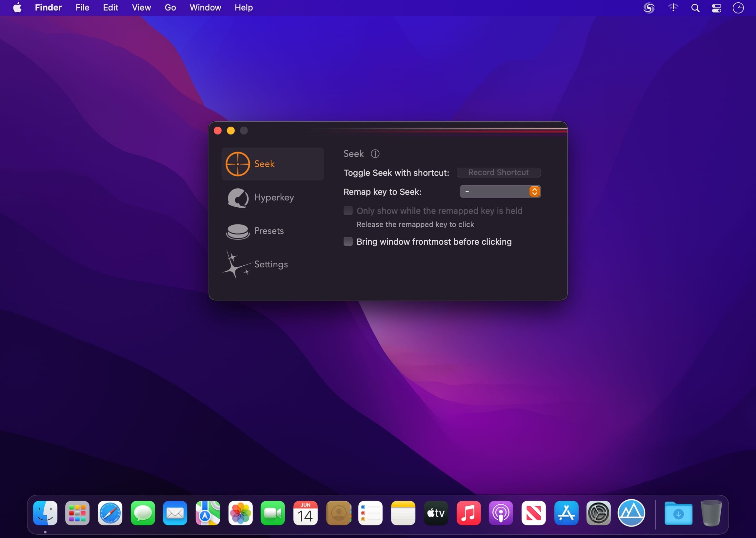756x538 pixels.
Task: Open the Presets disc icon section
Action: (x=238, y=231)
